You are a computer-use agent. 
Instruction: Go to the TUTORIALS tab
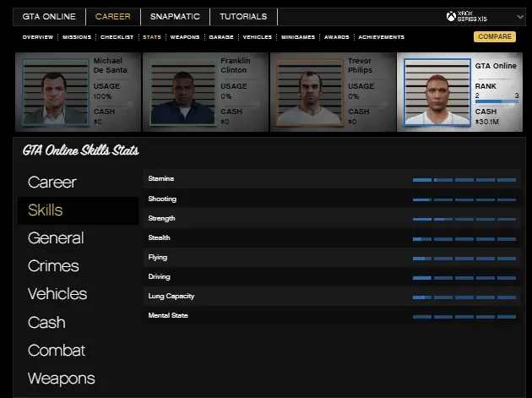click(243, 17)
